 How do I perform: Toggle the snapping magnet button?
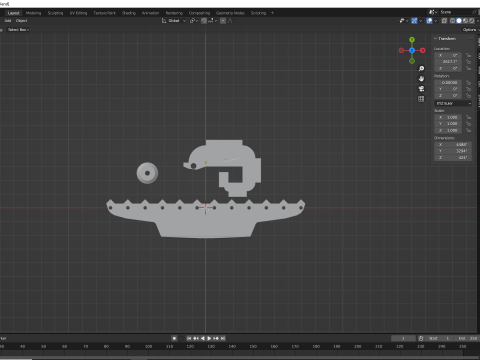click(x=204, y=21)
